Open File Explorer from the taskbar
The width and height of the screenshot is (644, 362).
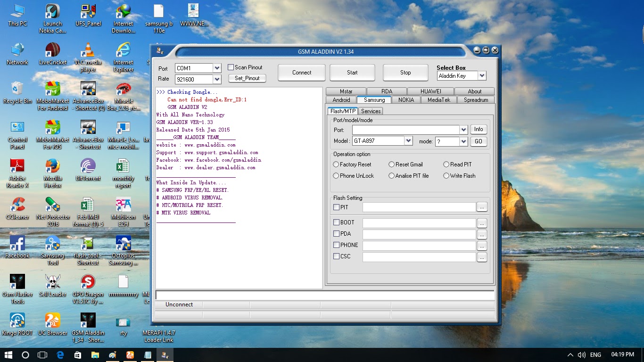[95, 355]
